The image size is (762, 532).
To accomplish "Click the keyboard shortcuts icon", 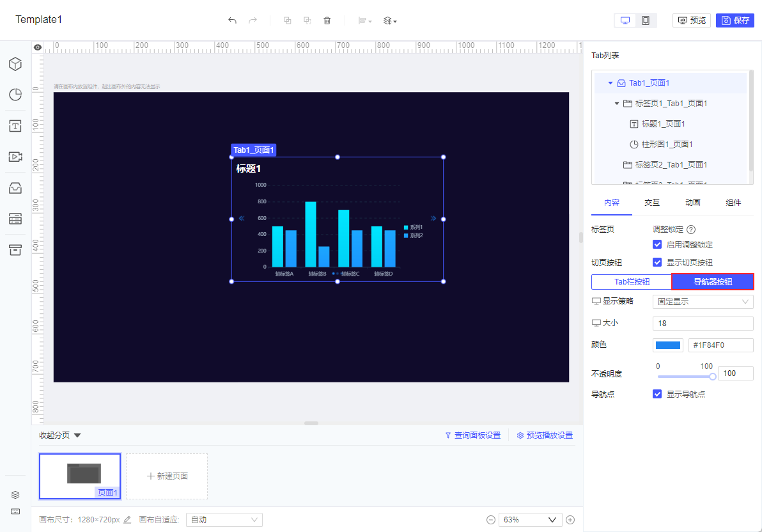I will (15, 512).
